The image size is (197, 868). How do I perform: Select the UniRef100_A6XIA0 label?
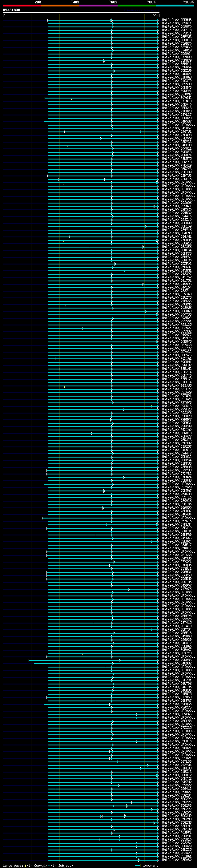tap(177, 430)
